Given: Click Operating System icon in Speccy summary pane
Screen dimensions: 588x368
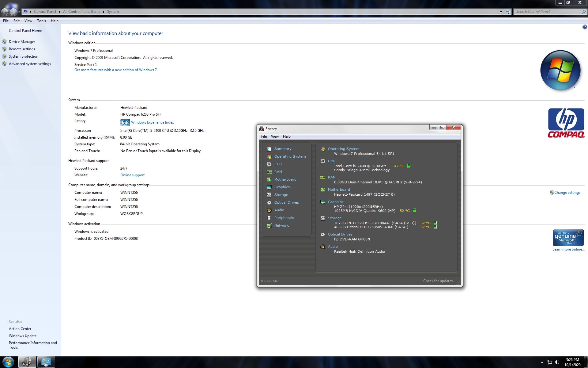Looking at the screenshot, I should click(x=322, y=149).
